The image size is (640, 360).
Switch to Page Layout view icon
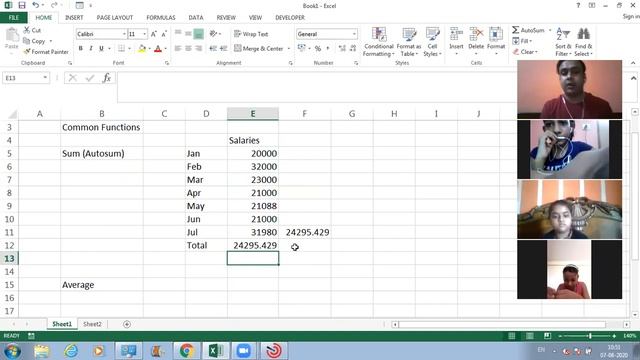529,336
